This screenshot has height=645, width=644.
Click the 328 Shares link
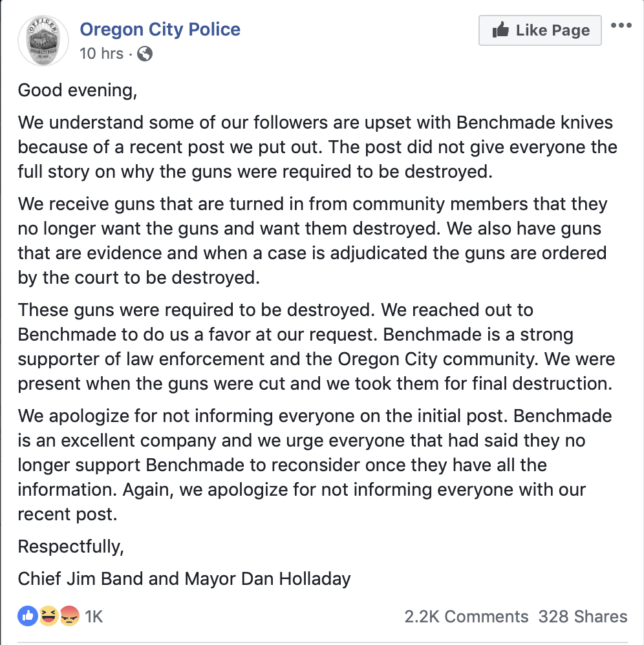(583, 617)
